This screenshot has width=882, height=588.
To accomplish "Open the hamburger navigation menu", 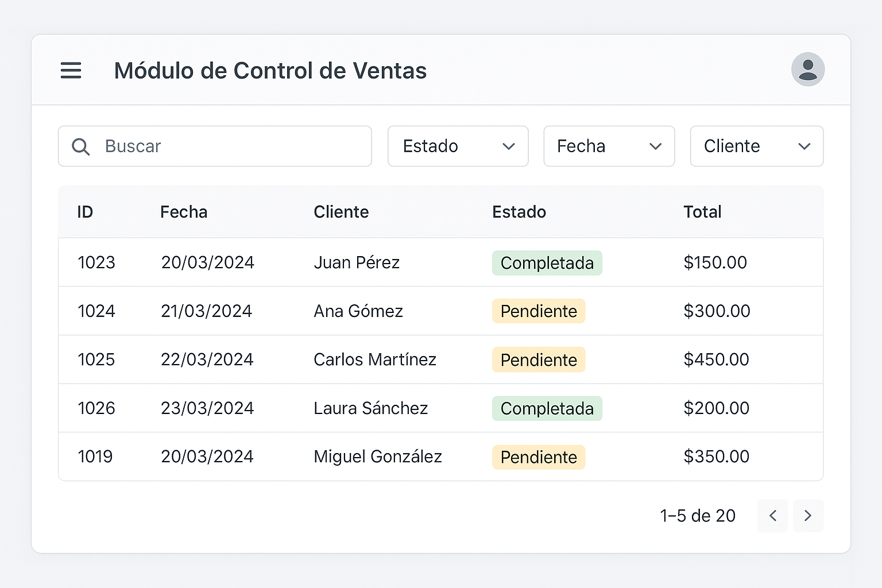I will [71, 70].
